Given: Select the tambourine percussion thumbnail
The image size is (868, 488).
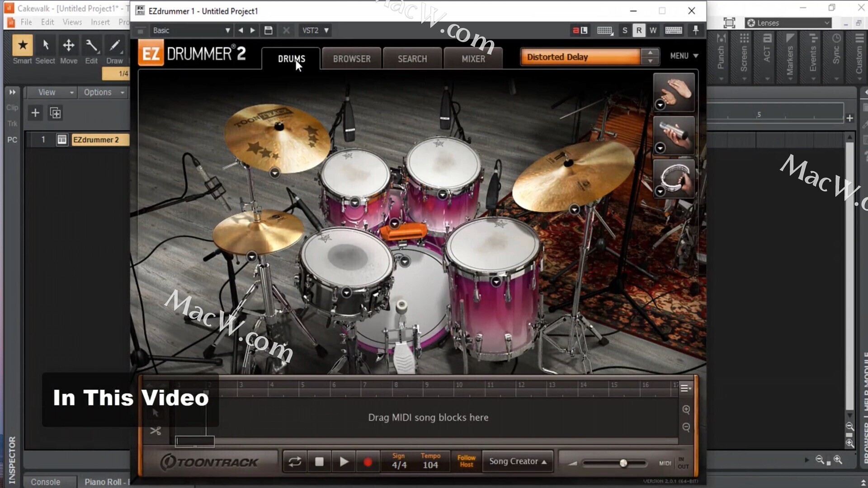Looking at the screenshot, I should 674,178.
